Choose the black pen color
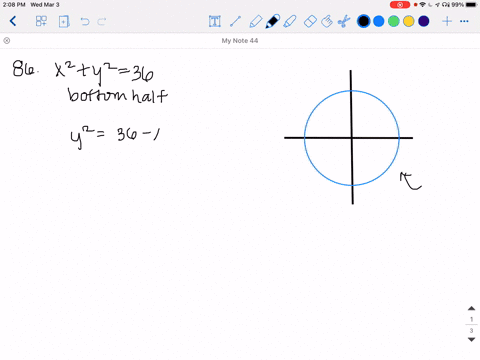 point(364,21)
